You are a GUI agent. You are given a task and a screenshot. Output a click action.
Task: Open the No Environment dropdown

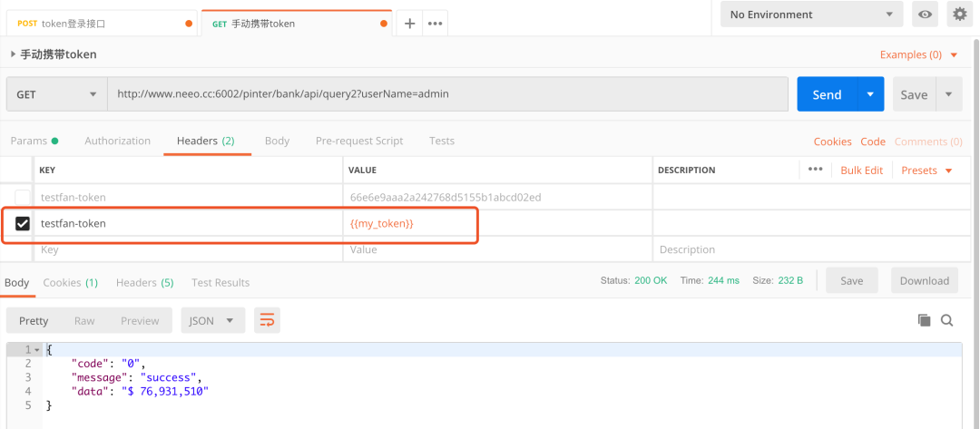pos(811,15)
